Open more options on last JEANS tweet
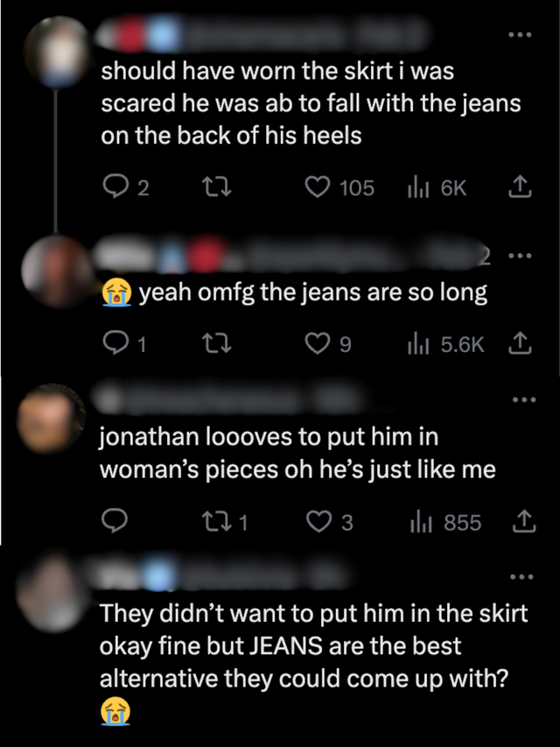Viewport: 560px width, 747px height. point(521,576)
